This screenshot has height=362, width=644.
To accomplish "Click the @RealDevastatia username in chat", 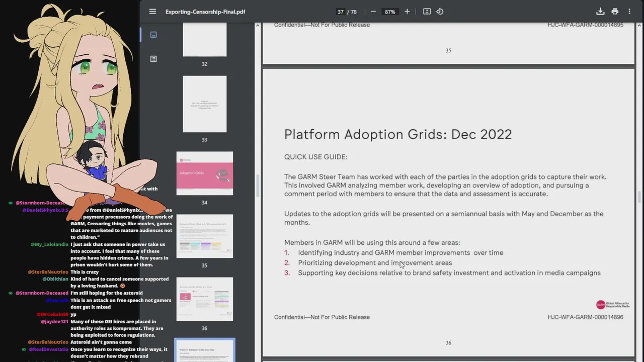I will (48, 349).
